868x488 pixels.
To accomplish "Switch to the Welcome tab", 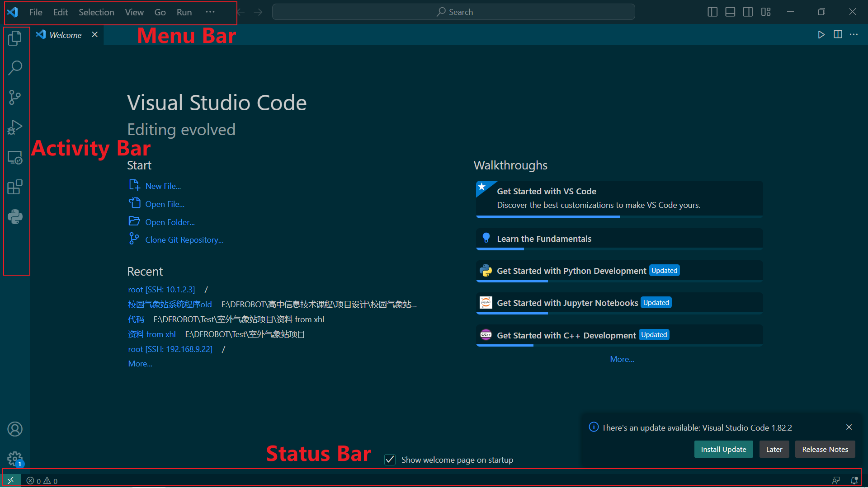I will point(65,34).
